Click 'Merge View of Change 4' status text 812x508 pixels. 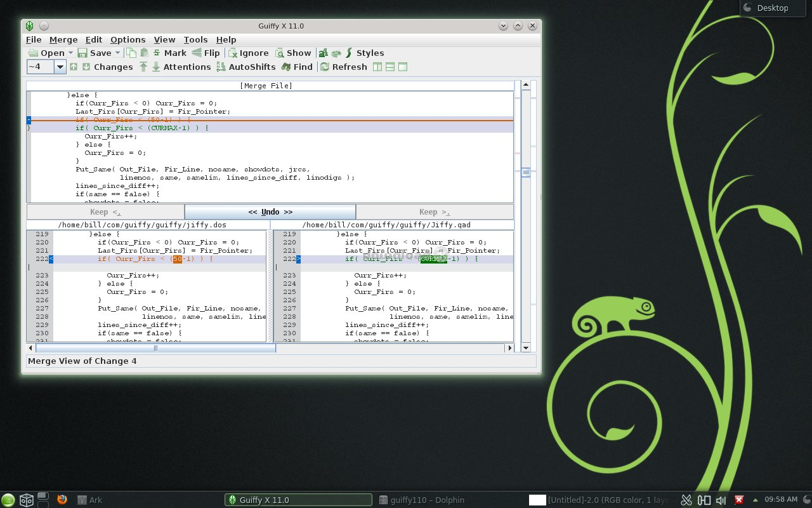pos(82,361)
